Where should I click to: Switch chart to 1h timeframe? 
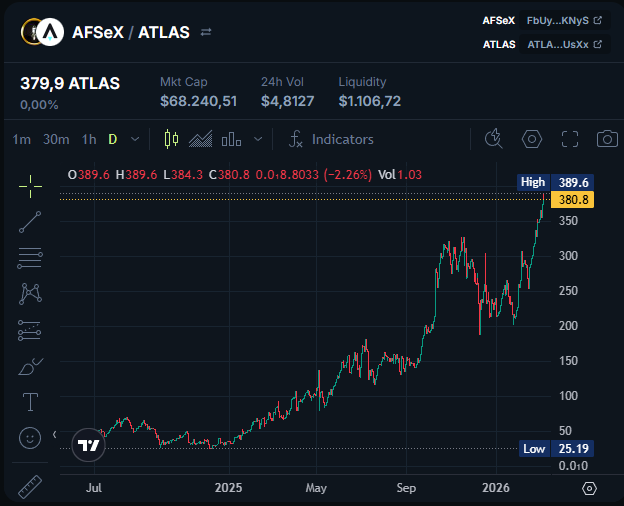(89, 139)
